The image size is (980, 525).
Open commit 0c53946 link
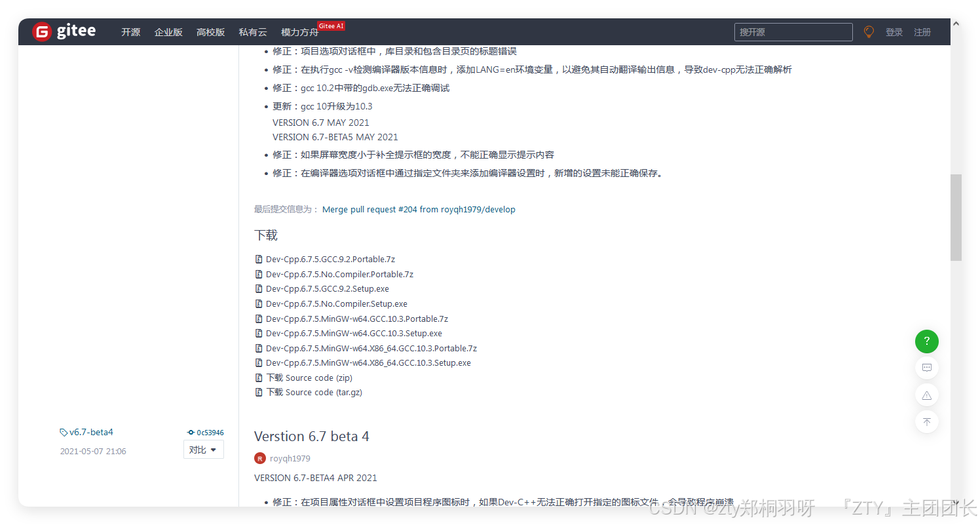coord(210,433)
